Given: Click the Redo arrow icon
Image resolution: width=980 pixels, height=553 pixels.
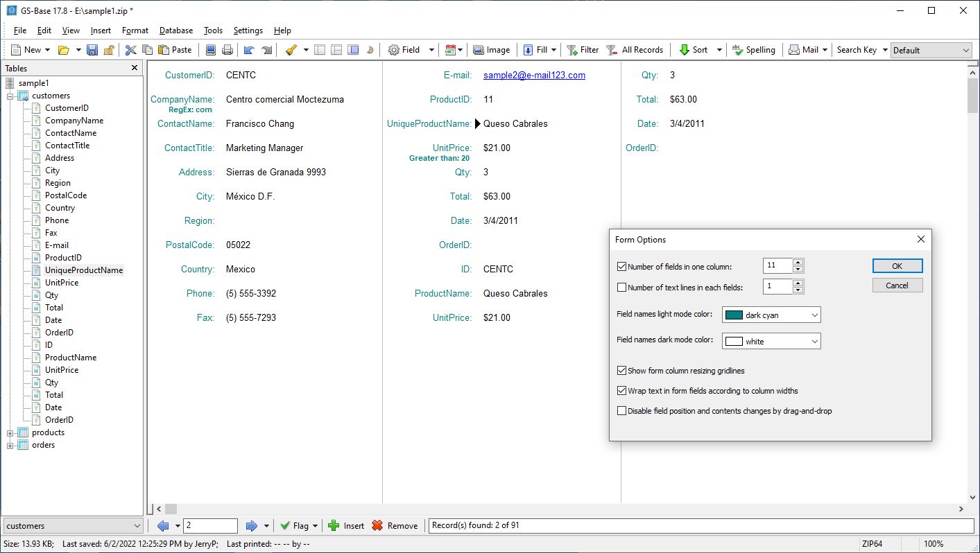Looking at the screenshot, I should [266, 50].
